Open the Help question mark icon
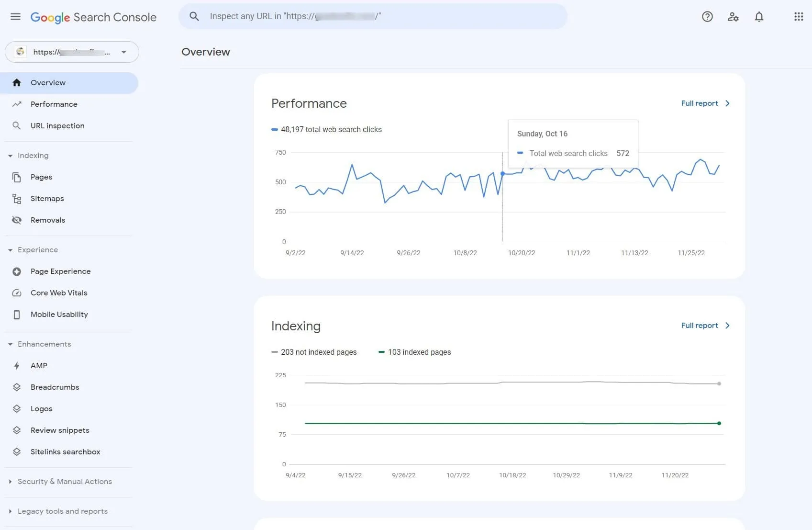Screen dimensions: 812x530 click(x=707, y=17)
